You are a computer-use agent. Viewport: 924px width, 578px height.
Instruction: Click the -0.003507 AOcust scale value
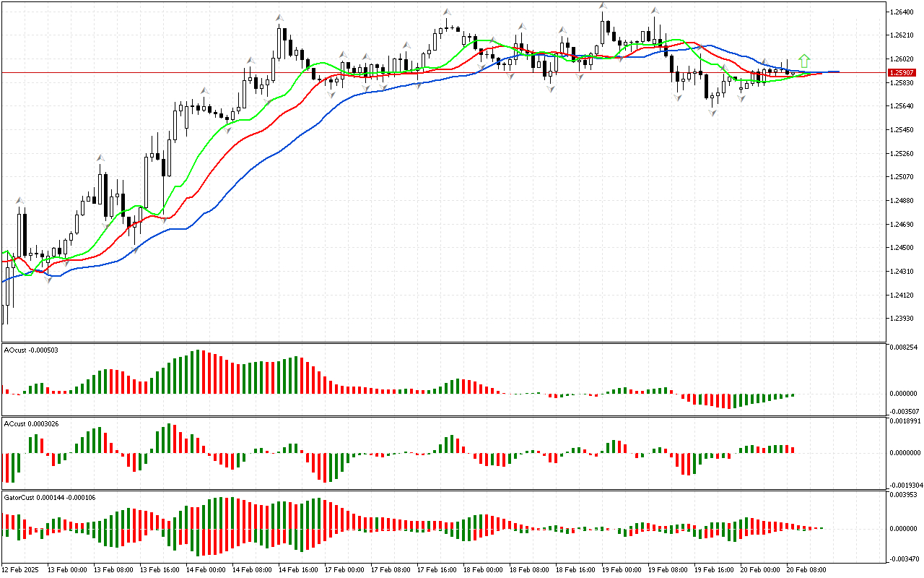903,411
